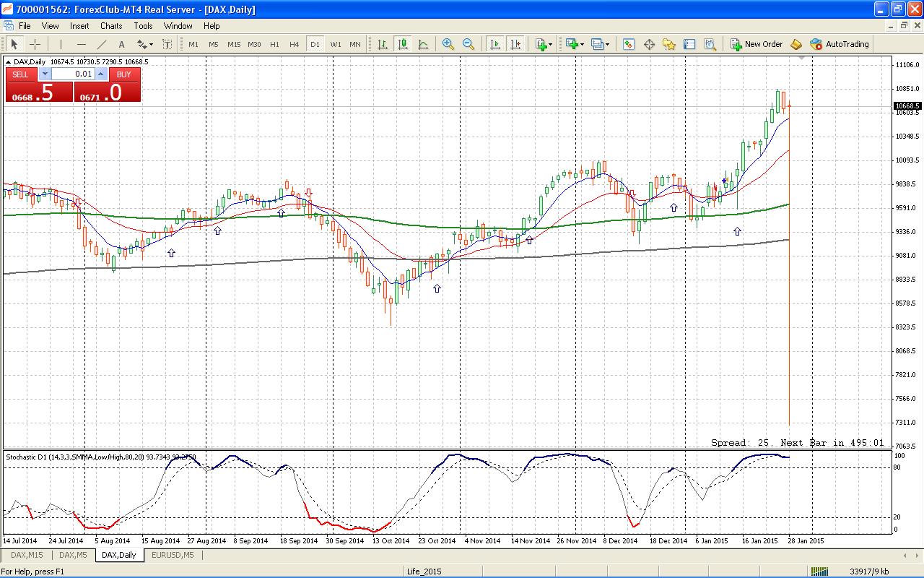Open the MetaEditor book icon
This screenshot has height=578, width=924.
coord(796,44)
